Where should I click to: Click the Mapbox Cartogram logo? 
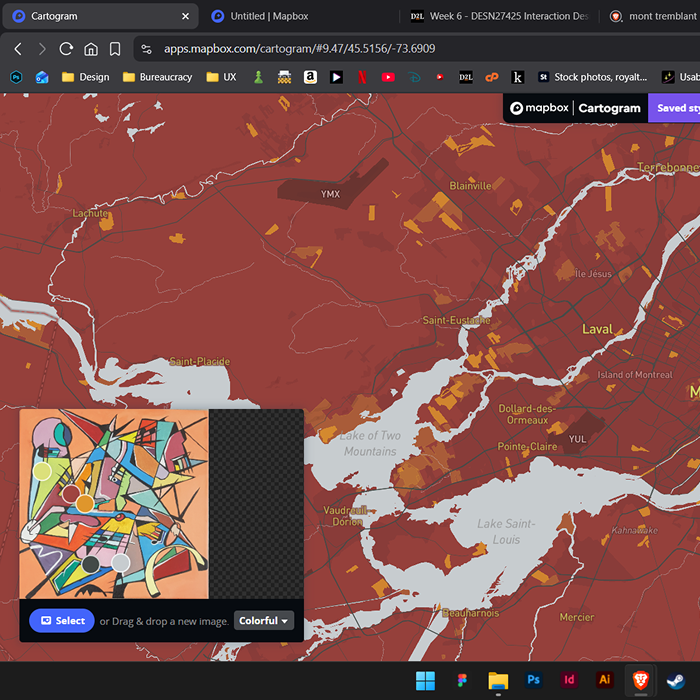point(575,108)
